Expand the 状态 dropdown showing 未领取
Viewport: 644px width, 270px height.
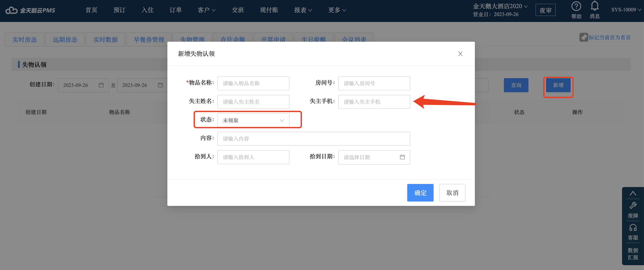253,120
